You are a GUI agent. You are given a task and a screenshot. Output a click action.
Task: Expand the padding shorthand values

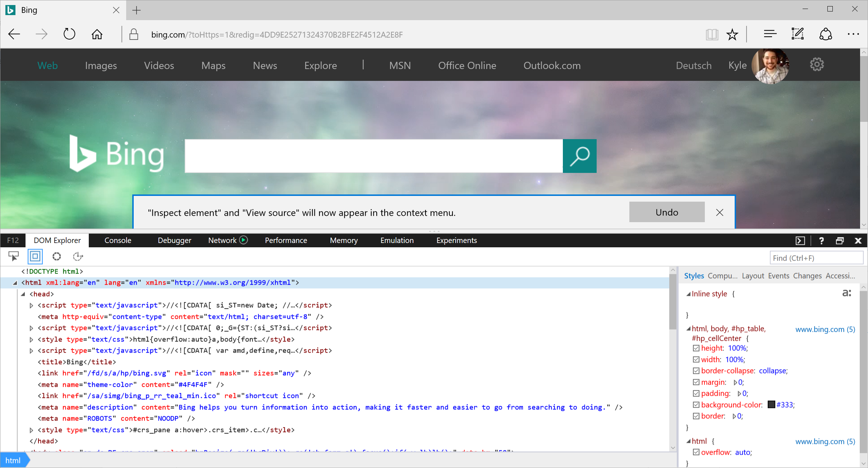click(x=739, y=394)
